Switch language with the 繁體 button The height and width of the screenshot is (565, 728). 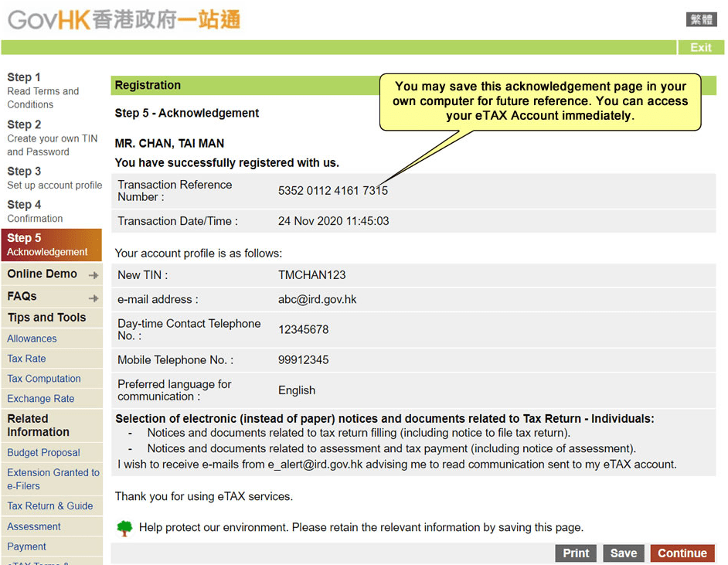pyautogui.click(x=701, y=19)
